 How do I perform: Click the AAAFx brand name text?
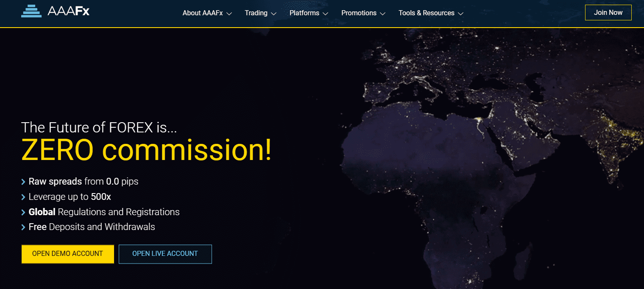[x=69, y=11]
